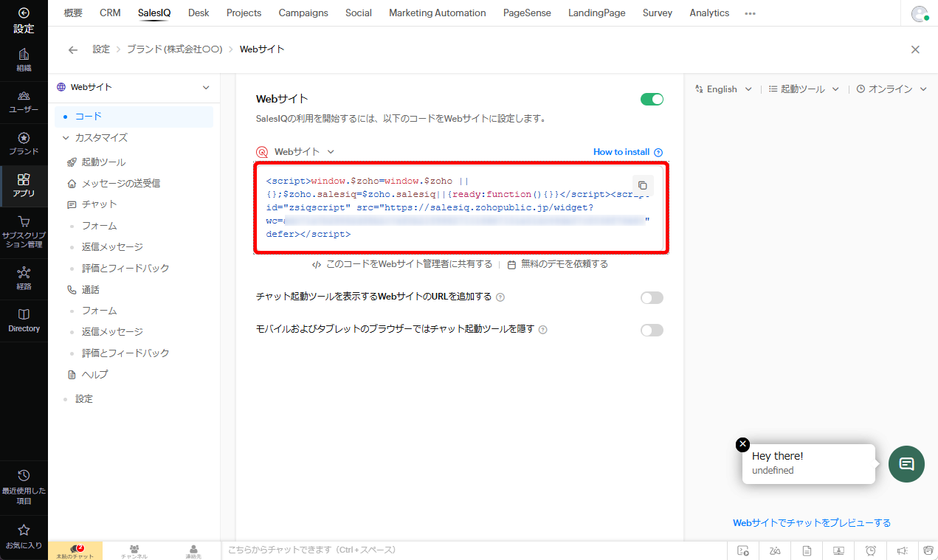
Task: Click the screen share icon in bottom bar
Action: click(x=839, y=550)
